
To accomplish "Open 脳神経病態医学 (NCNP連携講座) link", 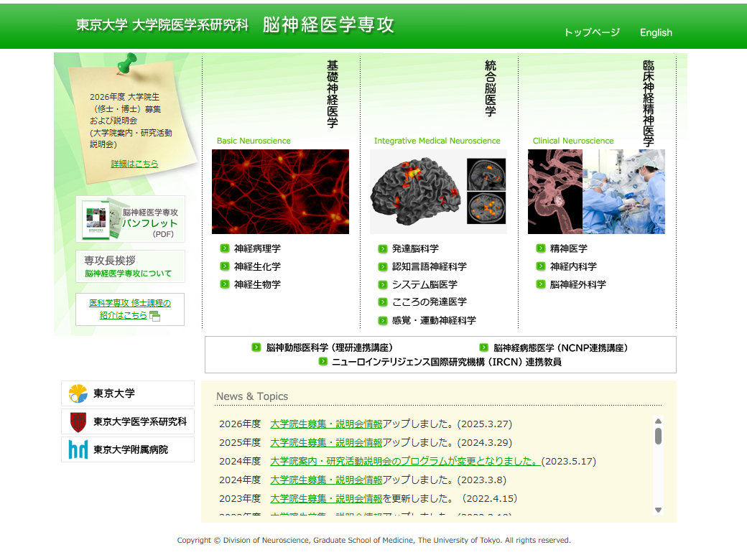I will (561, 348).
